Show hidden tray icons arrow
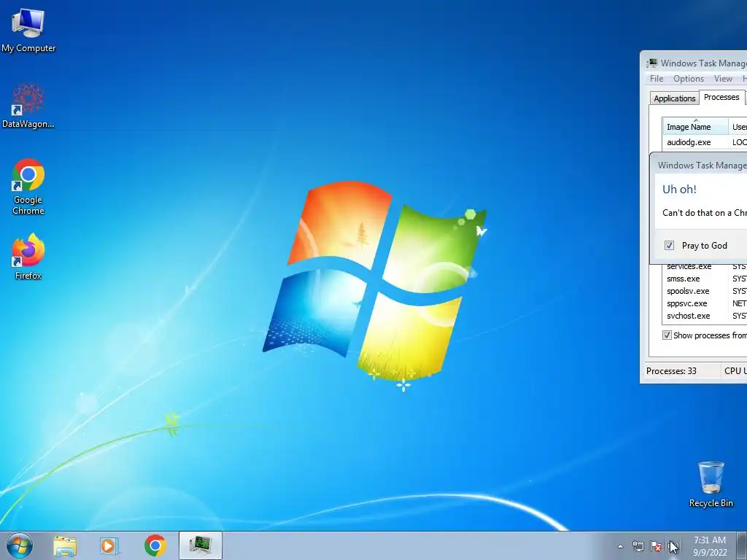 (620, 546)
